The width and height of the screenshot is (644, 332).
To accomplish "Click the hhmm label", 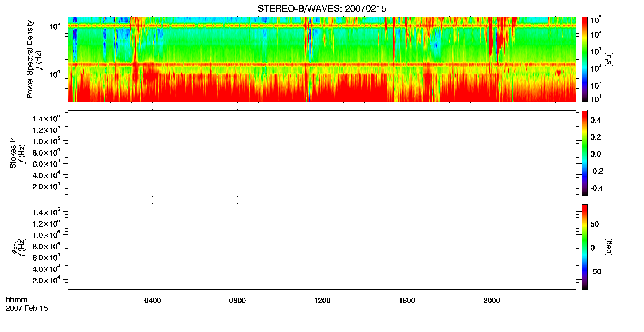I will (17, 300).
